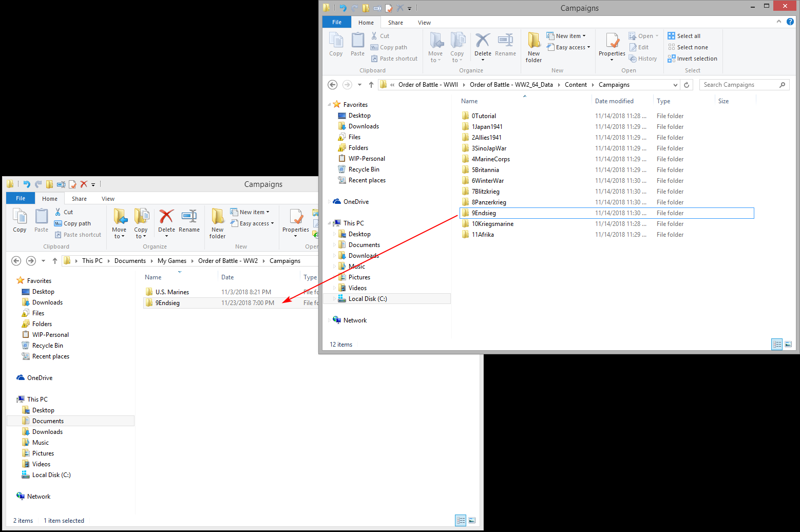Open Move to dropdown in left window ribbon
The height and width of the screenshot is (532, 800).
point(119,223)
